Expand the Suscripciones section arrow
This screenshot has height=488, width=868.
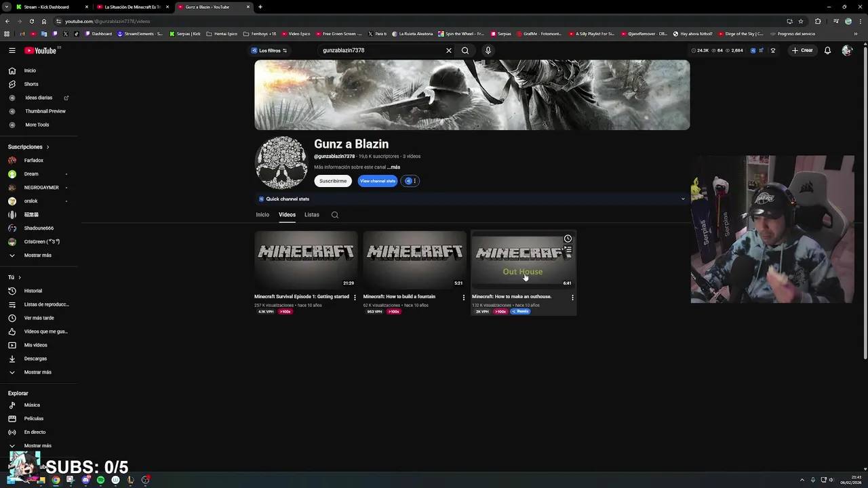(x=47, y=147)
